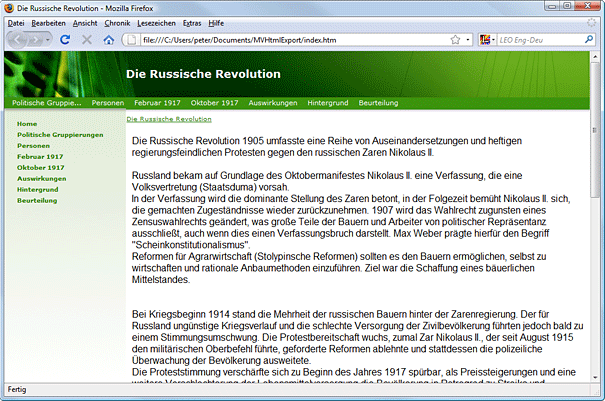605x401 pixels.
Task: Bookmark this page with the star icon
Action: 455,40
